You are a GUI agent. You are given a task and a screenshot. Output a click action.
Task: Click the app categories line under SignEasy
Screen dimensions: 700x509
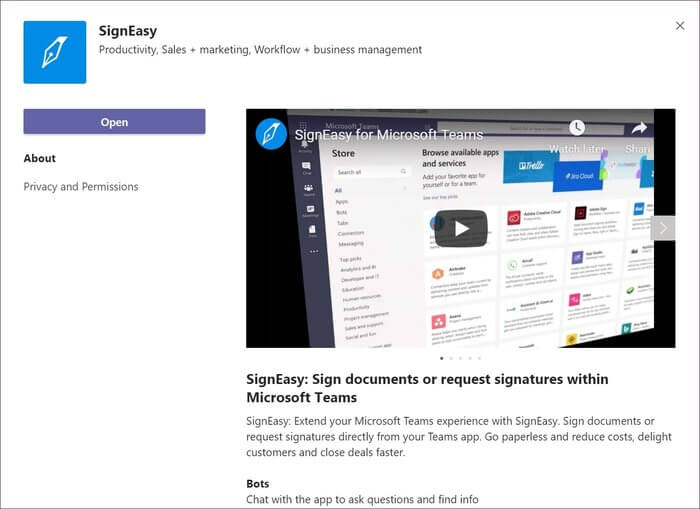pos(260,50)
